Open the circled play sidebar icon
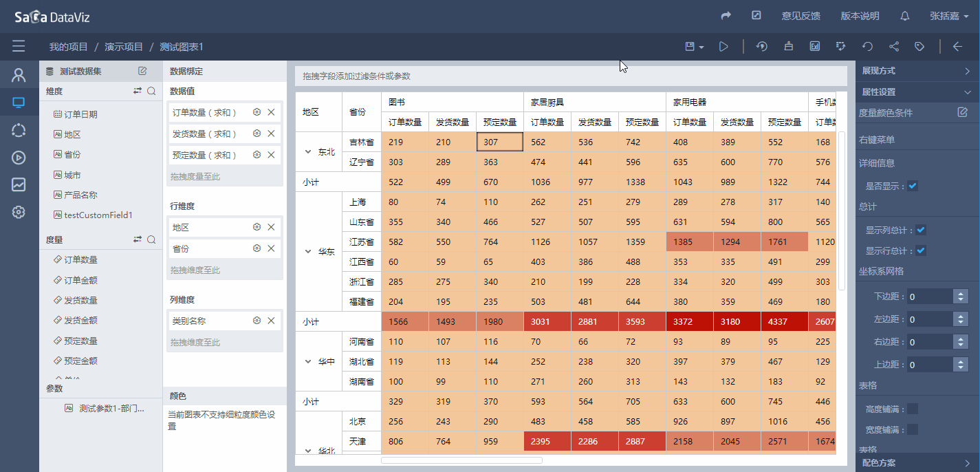Image resolution: width=980 pixels, height=472 pixels. (19, 158)
